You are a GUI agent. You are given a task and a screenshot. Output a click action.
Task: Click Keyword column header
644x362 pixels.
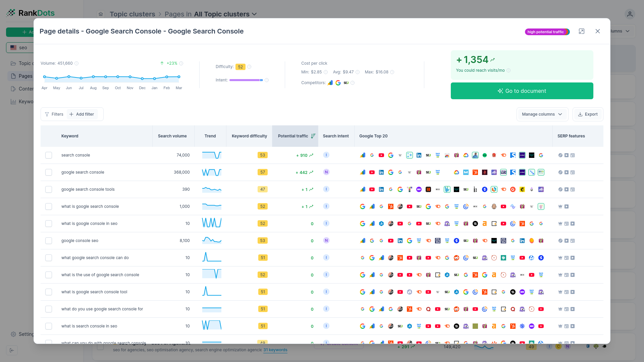(70, 136)
